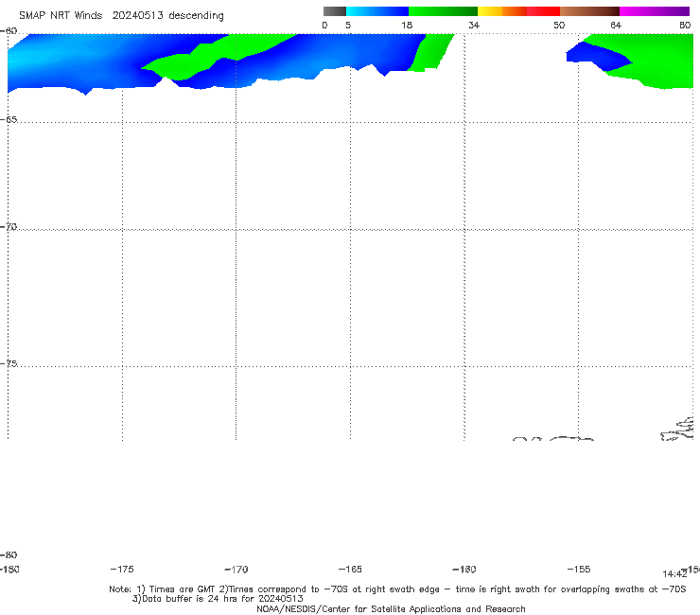Click latitude label -65
Screen dimensions: 700x615
click(9, 120)
